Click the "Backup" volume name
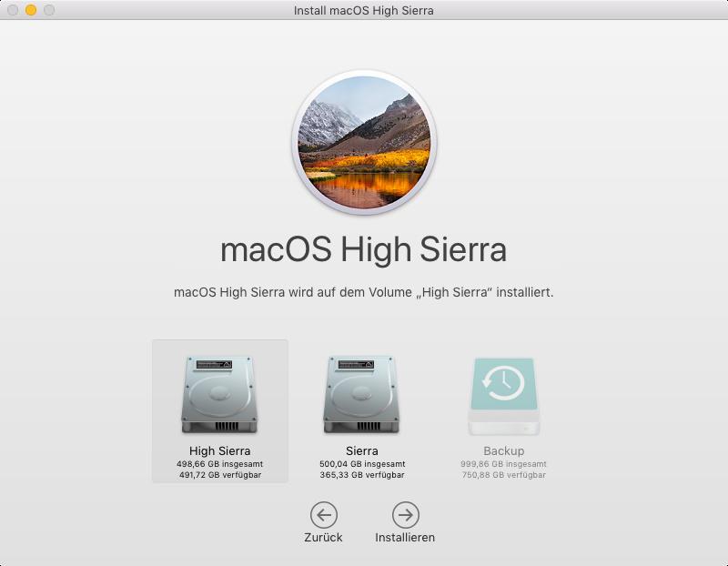Viewport: 728px width, 566px height. point(504,450)
